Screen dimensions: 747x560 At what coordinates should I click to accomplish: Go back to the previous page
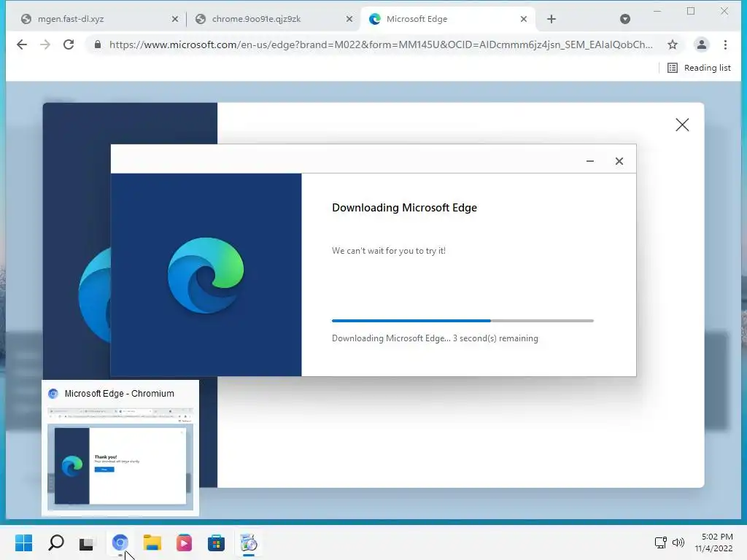[21, 44]
